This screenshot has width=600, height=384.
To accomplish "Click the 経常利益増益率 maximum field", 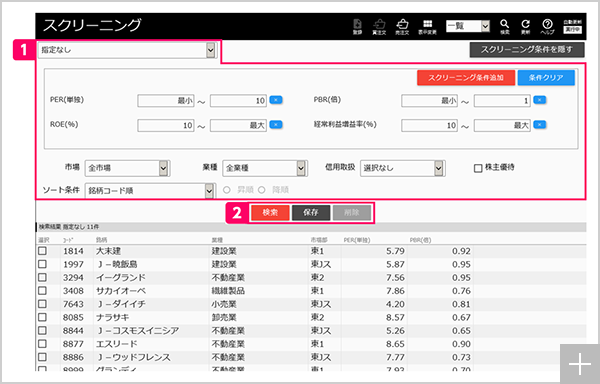I will click(502, 125).
